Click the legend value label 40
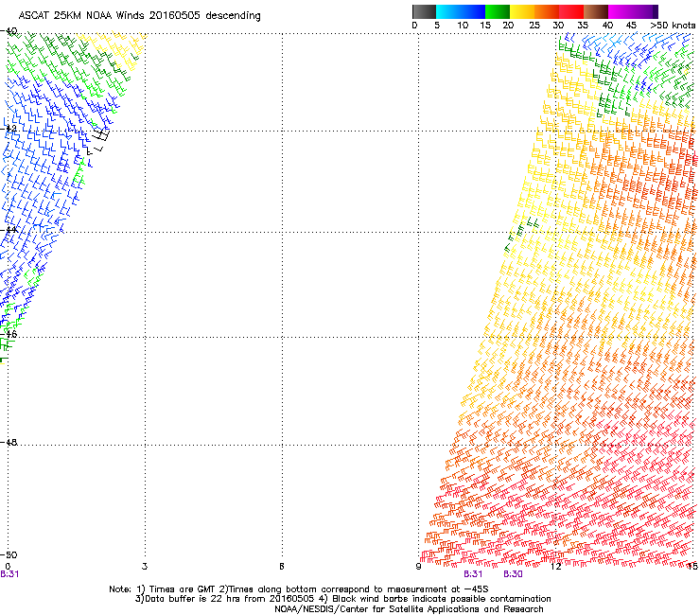 tap(607, 26)
